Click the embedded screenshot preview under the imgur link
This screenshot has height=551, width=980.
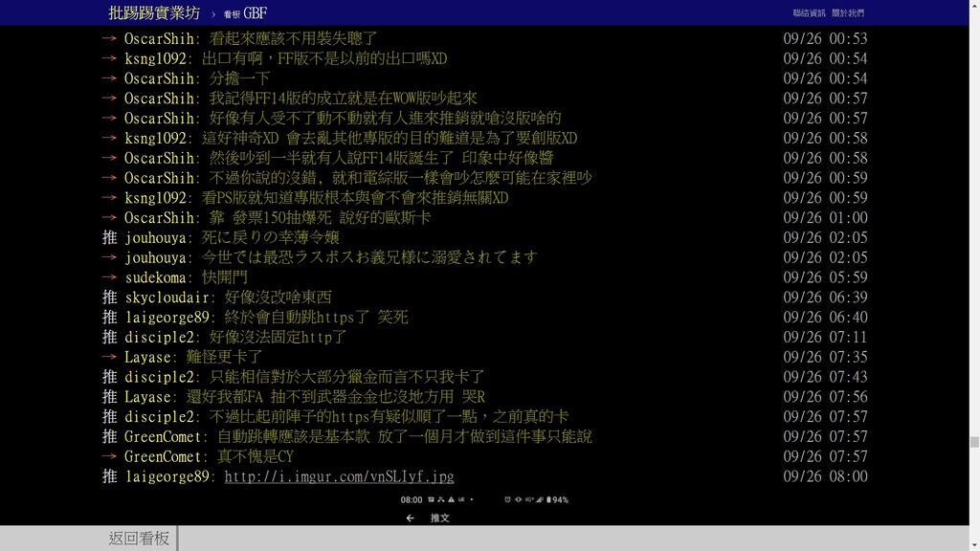[x=484, y=509]
